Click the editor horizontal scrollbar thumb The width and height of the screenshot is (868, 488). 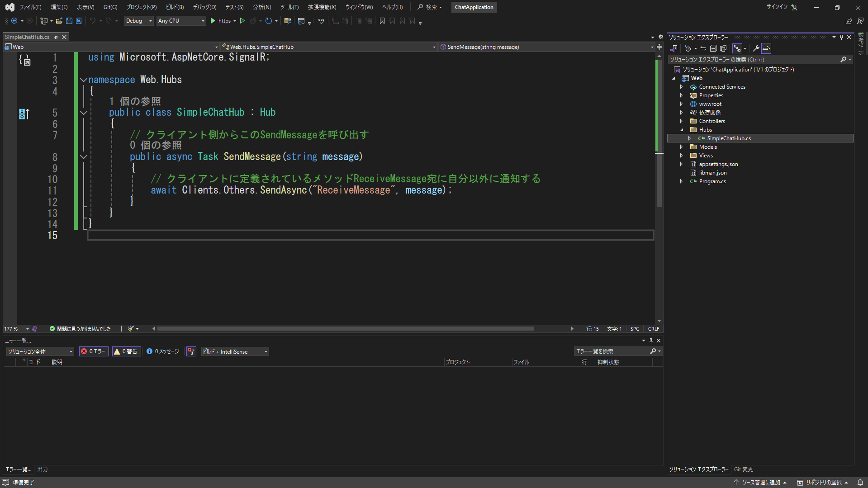click(346, 329)
